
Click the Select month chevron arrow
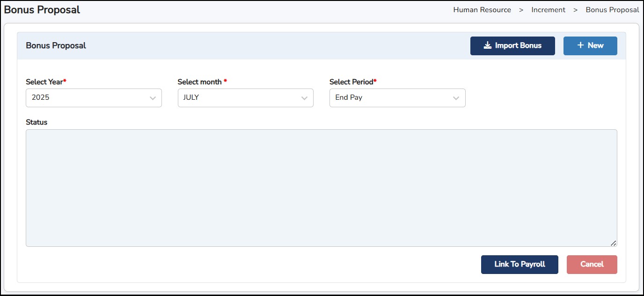304,98
